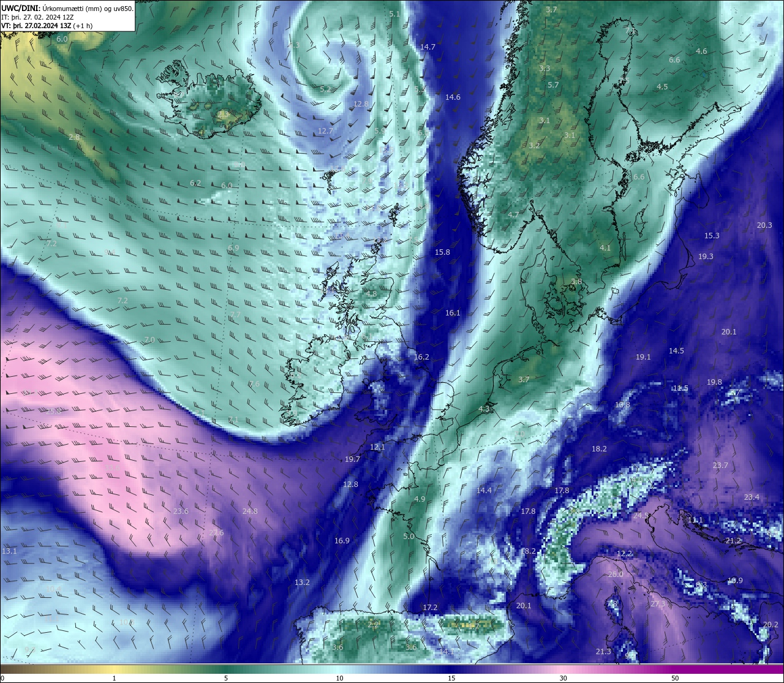This screenshot has height=683, width=784.
Task: Click the 19.3 value on the map
Action: (706, 257)
